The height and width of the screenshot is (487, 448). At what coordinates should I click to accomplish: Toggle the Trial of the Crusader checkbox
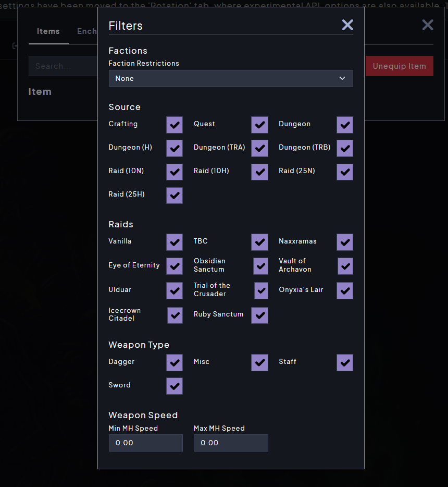tap(259, 290)
